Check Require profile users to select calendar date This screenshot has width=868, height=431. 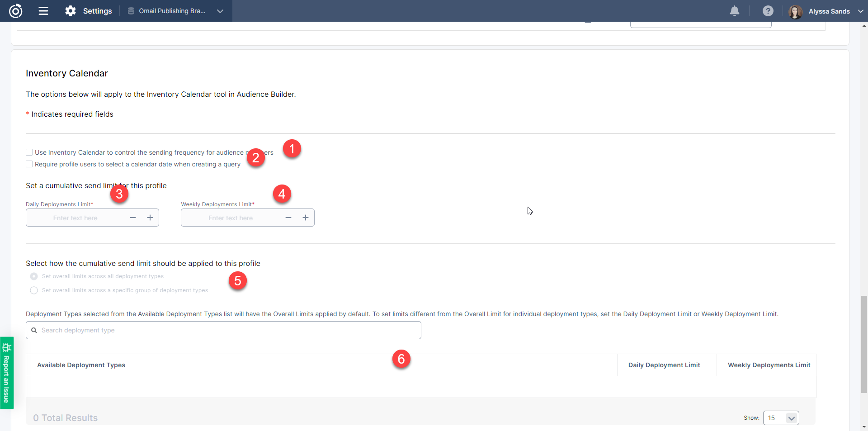[x=29, y=164]
